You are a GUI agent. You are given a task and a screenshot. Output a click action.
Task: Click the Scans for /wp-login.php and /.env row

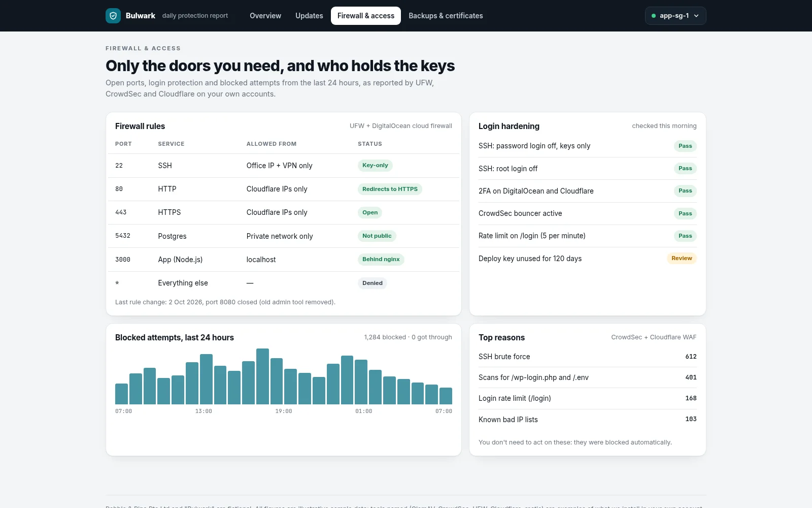click(588, 377)
